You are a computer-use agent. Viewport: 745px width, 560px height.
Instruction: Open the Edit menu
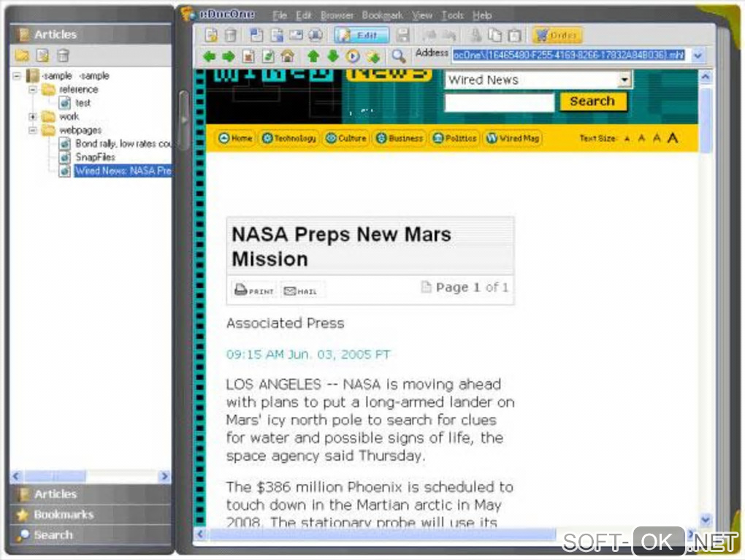(303, 15)
